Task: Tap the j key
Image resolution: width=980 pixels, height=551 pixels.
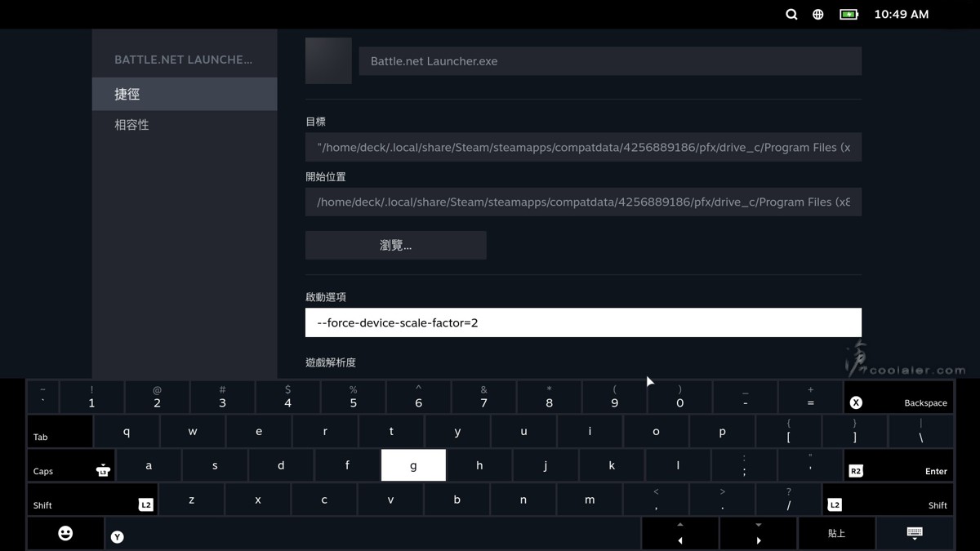Action: click(546, 465)
